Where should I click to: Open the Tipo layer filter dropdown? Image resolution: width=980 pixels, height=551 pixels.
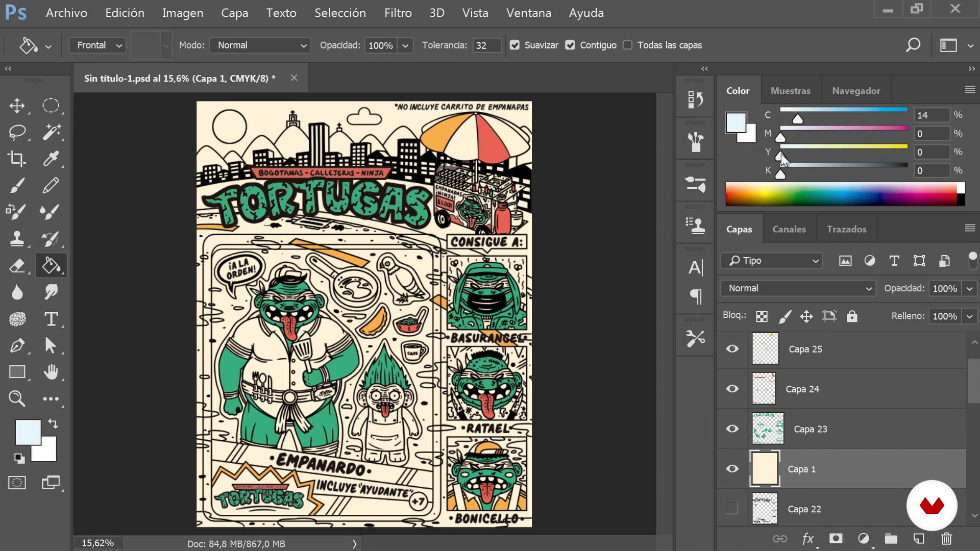click(x=772, y=261)
